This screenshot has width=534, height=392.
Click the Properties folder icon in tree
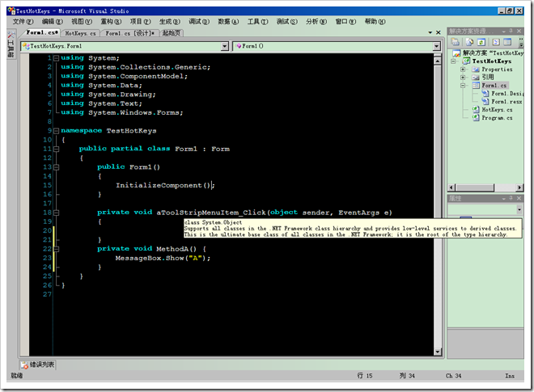click(476, 70)
